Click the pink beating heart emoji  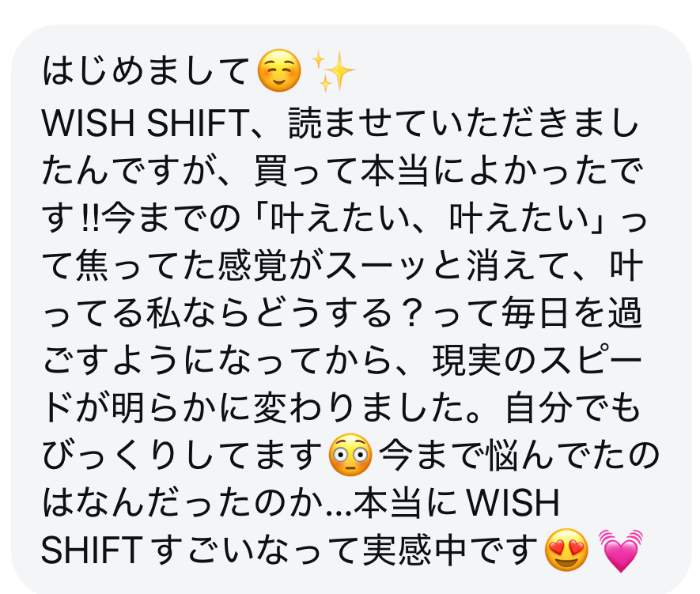click(x=621, y=550)
